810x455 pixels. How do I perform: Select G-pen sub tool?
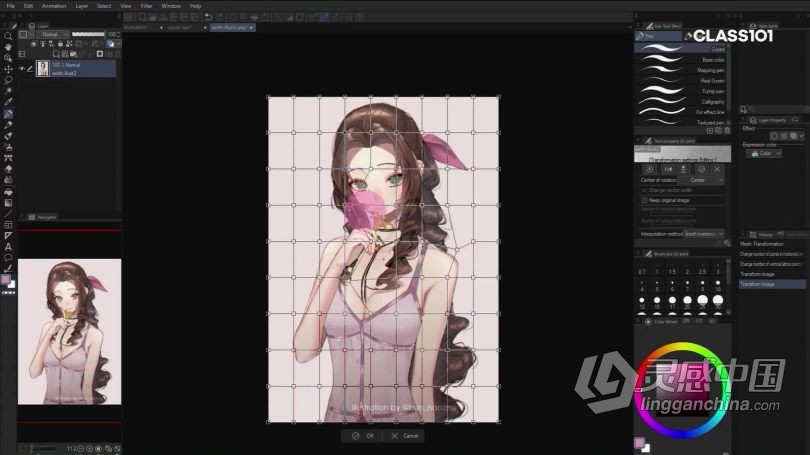[x=681, y=49]
